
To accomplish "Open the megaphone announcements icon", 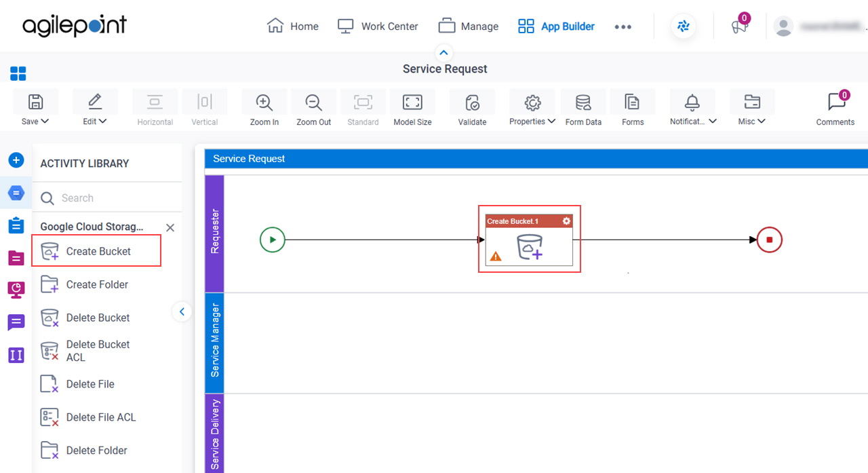I will point(739,27).
